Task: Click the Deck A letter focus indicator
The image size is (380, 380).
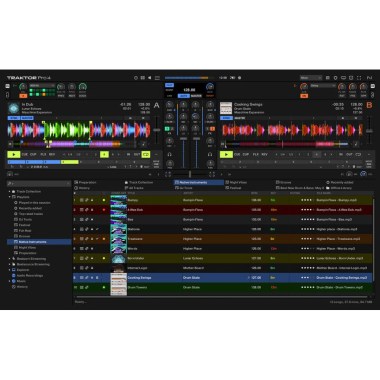Action: [x=156, y=105]
